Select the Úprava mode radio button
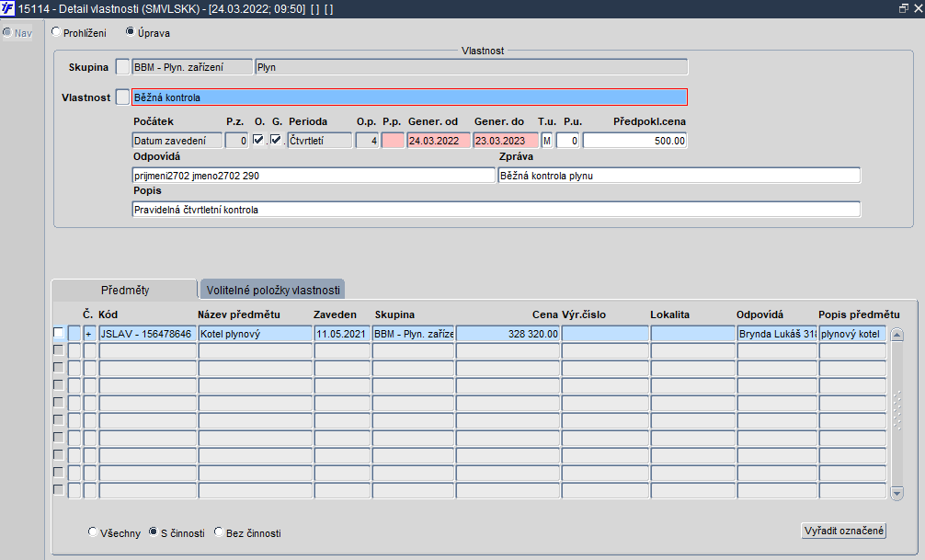This screenshot has height=560, width=925. point(131,32)
